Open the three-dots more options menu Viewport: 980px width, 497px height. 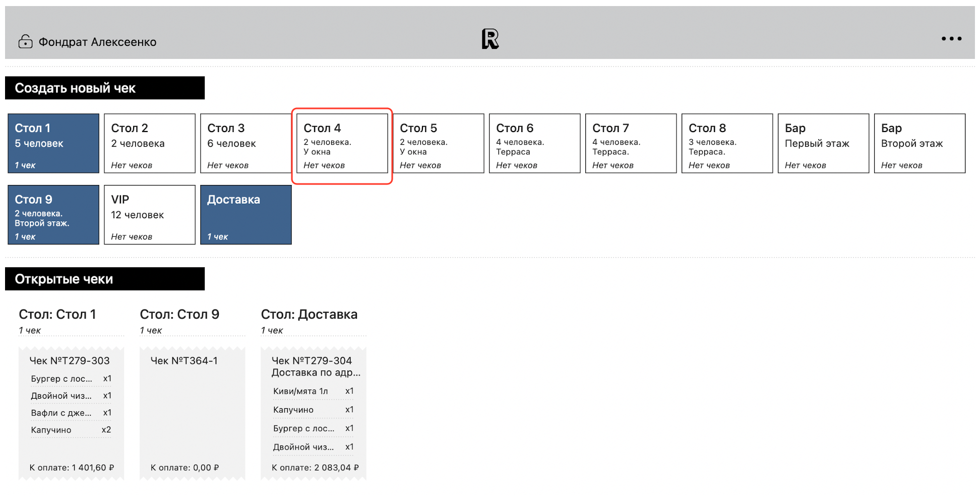coord(951,39)
